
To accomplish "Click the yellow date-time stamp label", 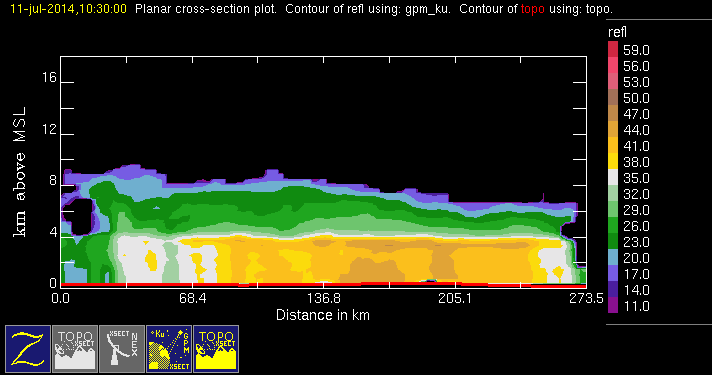I will tap(68, 9).
